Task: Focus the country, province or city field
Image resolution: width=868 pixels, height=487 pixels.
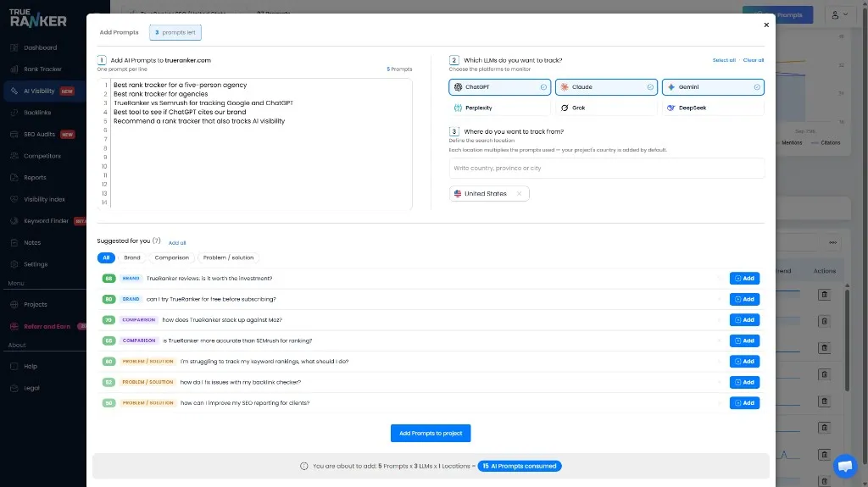Action: pyautogui.click(x=607, y=169)
